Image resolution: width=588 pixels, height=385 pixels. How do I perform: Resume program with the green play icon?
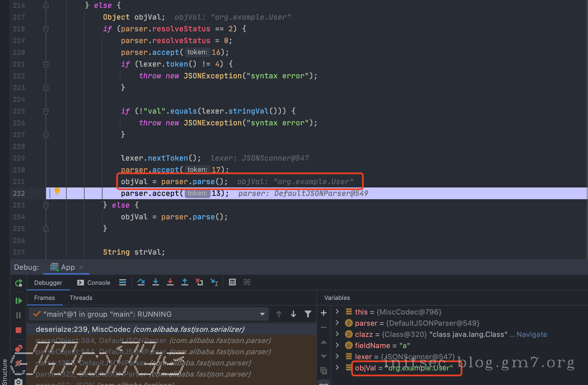(x=19, y=301)
